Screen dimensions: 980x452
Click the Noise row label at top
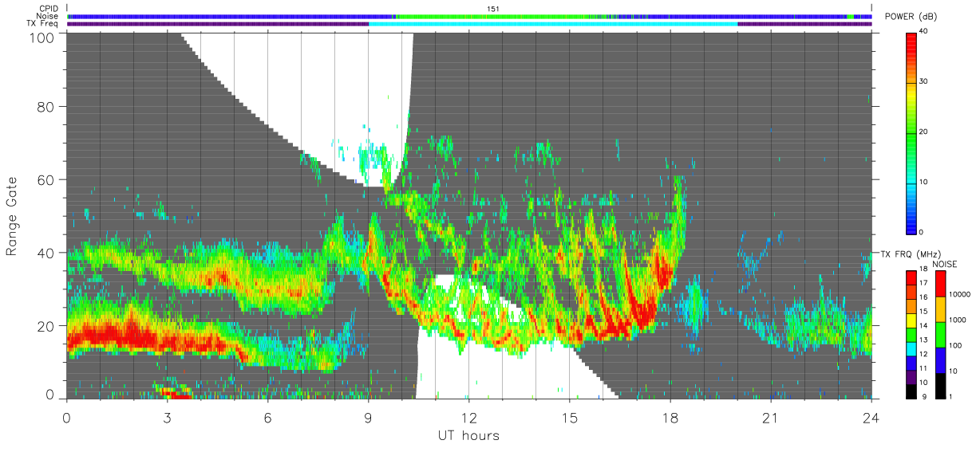tap(48, 16)
